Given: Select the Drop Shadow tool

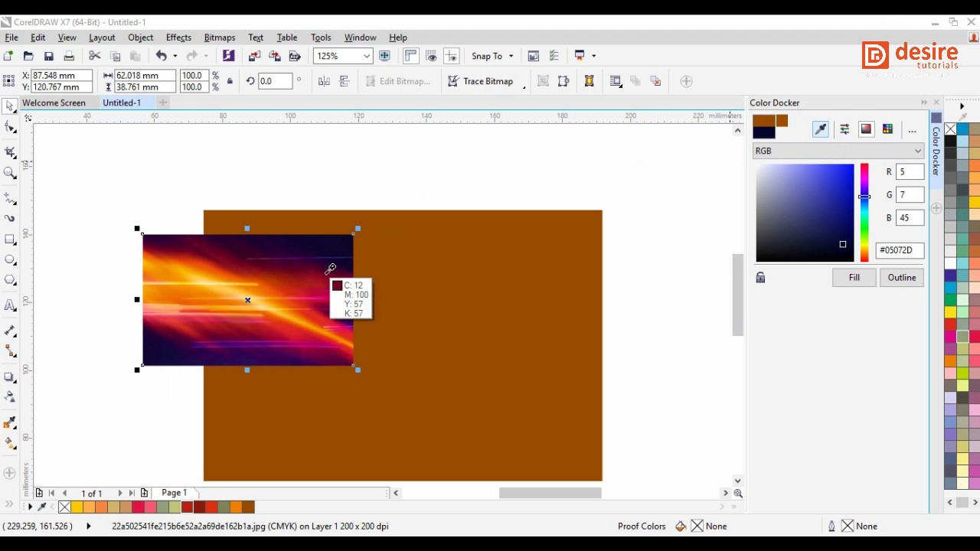Looking at the screenshot, I should (10, 377).
